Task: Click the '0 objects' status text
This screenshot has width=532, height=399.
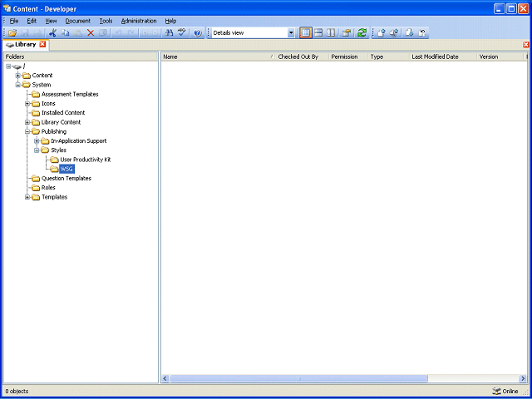Action: [x=17, y=391]
